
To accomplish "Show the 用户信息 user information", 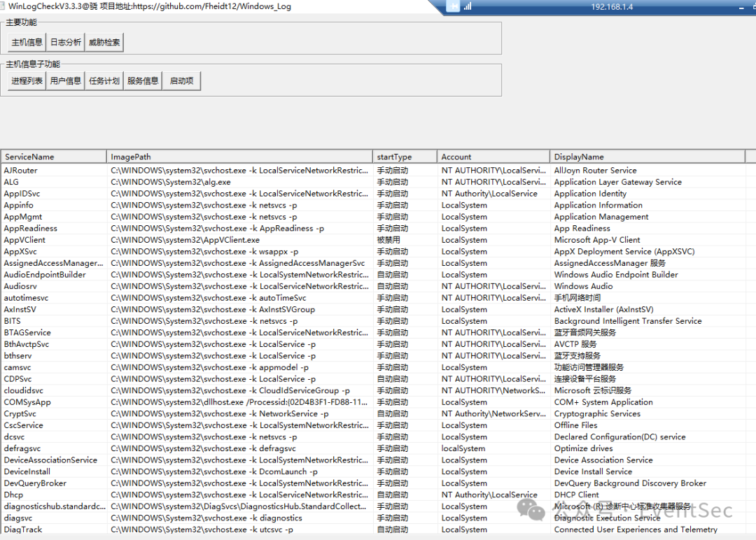I will point(66,81).
